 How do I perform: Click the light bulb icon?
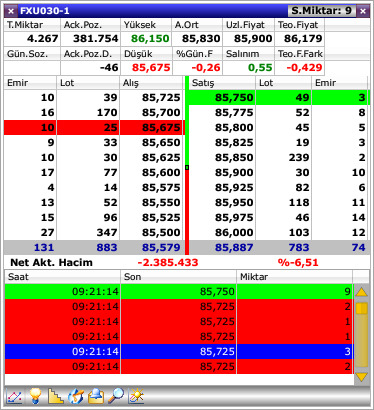pos(35,396)
